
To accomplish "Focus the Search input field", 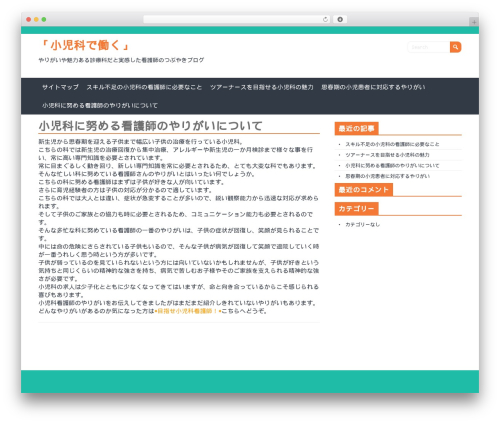I will pyautogui.click(x=429, y=47).
